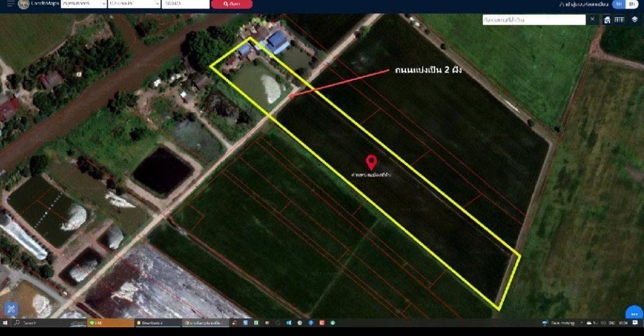Clear the place search with X icon
This screenshot has width=644, height=336.
pyautogui.click(x=593, y=20)
